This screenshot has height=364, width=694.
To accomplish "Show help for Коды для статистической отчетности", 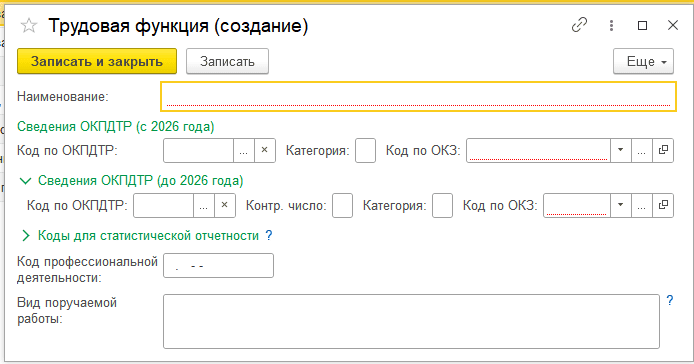I will [269, 236].
